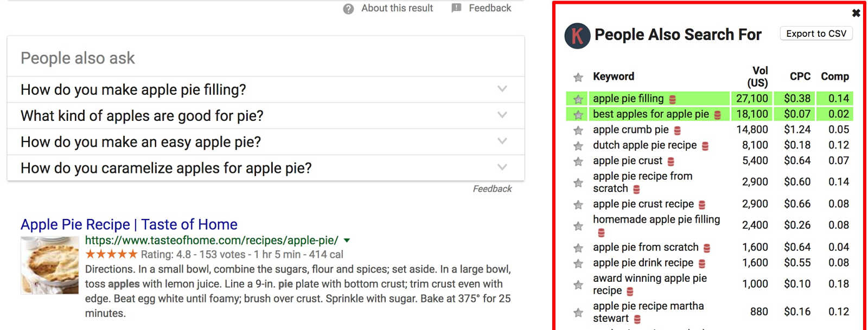The image size is (868, 330).
Task: Star the 'apple pie filling' keyword
Action: pyautogui.click(x=578, y=99)
